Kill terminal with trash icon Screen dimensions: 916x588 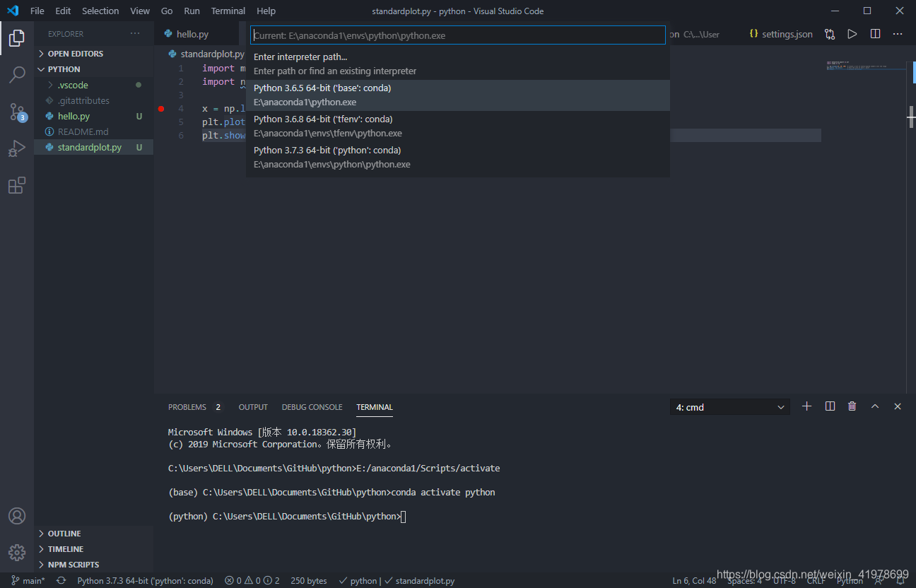point(852,406)
